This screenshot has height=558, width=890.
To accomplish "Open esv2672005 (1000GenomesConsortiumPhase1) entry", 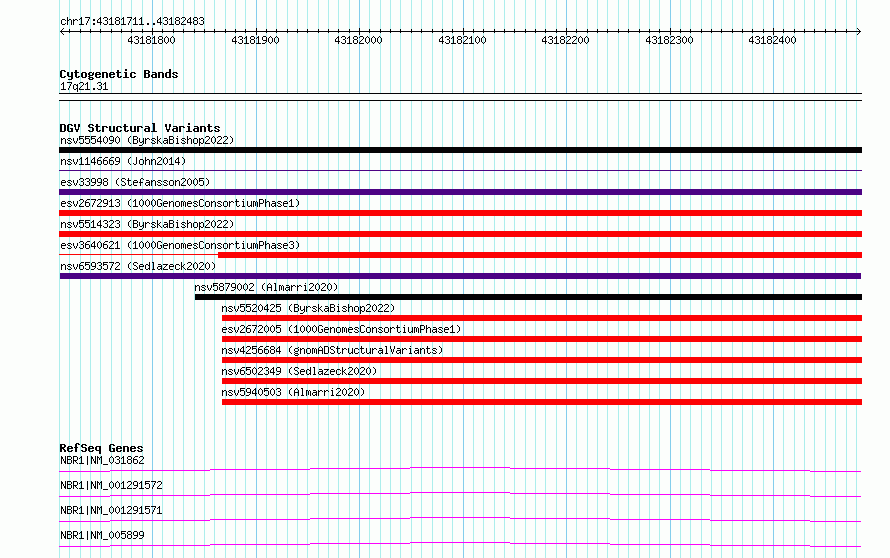I will [x=341, y=329].
